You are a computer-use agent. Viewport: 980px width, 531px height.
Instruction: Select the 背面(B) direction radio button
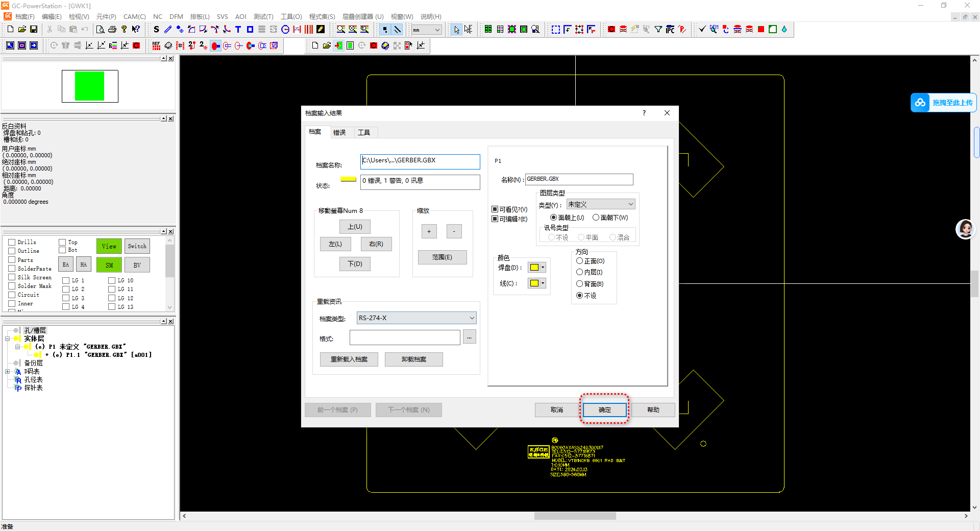point(579,284)
